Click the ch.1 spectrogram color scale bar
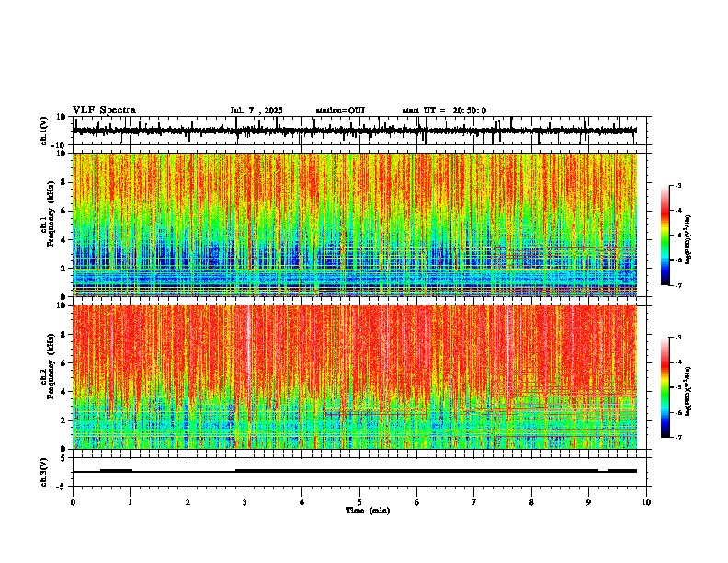728x563 pixels. [x=665, y=236]
